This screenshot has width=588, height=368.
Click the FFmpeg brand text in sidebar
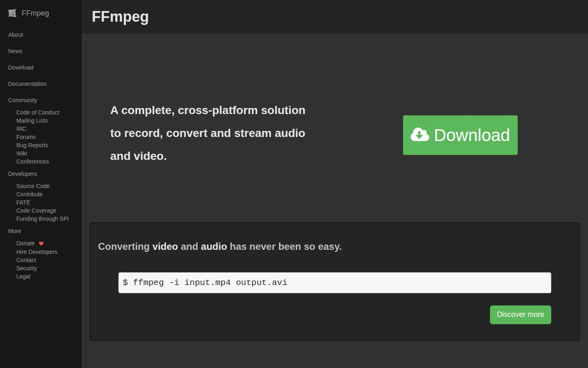click(x=35, y=13)
